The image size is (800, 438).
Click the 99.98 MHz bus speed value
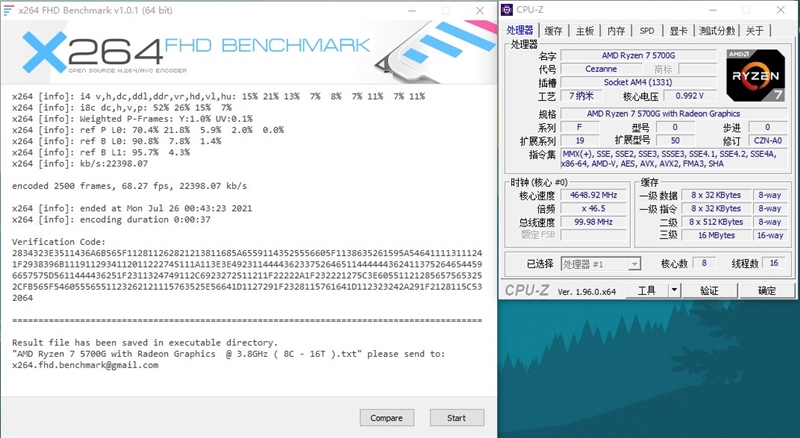[593, 222]
